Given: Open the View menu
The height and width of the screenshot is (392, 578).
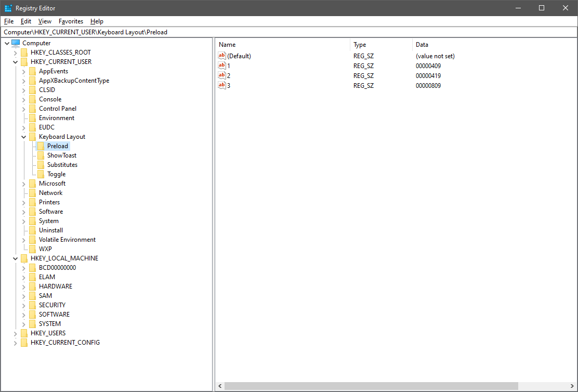Looking at the screenshot, I should click(45, 21).
